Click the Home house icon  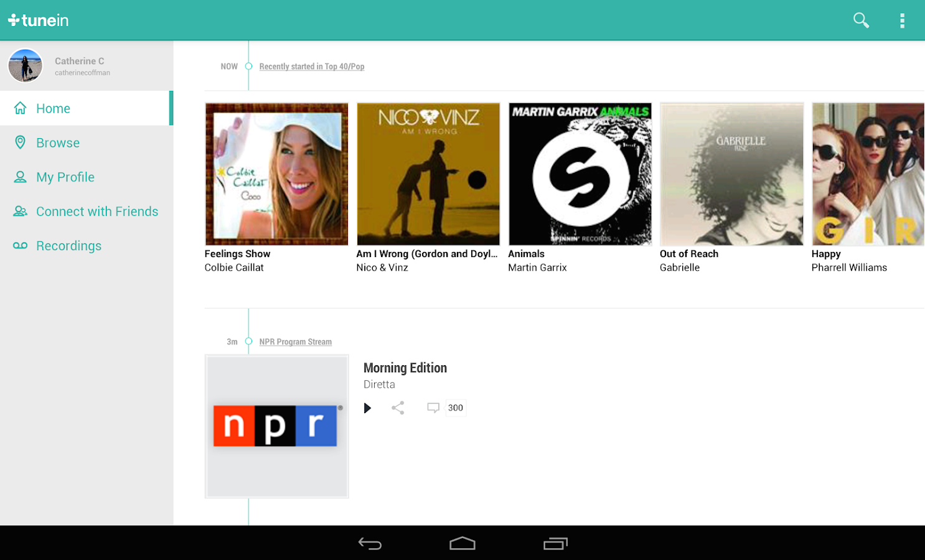click(21, 108)
